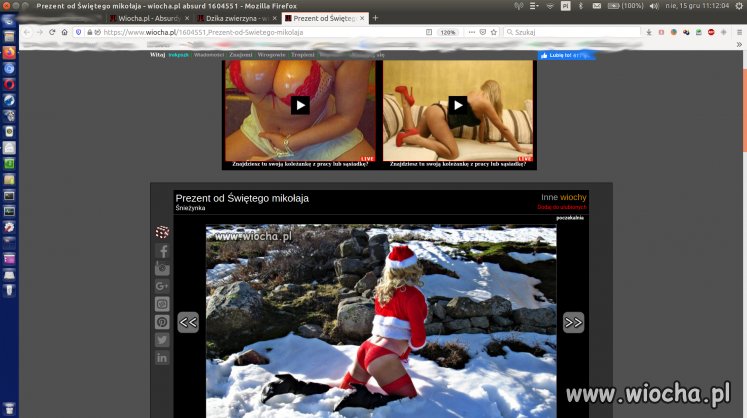The width and height of the screenshot is (747, 418).
Task: Share the post via Google Plus
Action: pos(162,286)
